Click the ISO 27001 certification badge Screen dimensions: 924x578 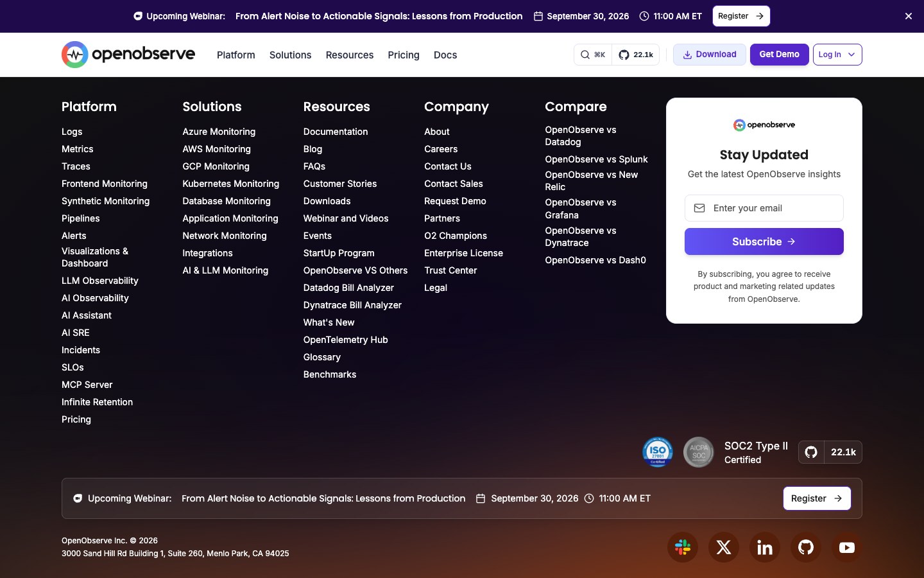[x=658, y=452]
